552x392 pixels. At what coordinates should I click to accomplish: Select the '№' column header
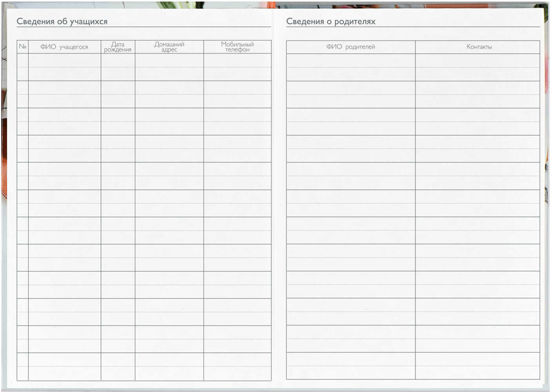pyautogui.click(x=23, y=47)
